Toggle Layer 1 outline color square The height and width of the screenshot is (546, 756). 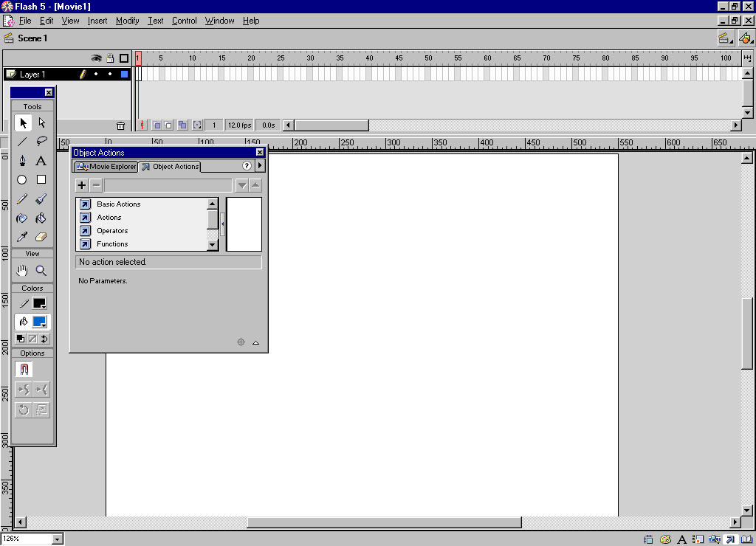point(124,75)
